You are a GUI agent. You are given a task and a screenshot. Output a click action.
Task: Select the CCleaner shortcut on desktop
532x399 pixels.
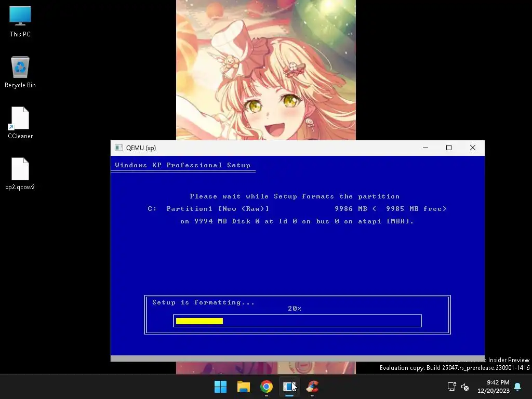coord(20,123)
